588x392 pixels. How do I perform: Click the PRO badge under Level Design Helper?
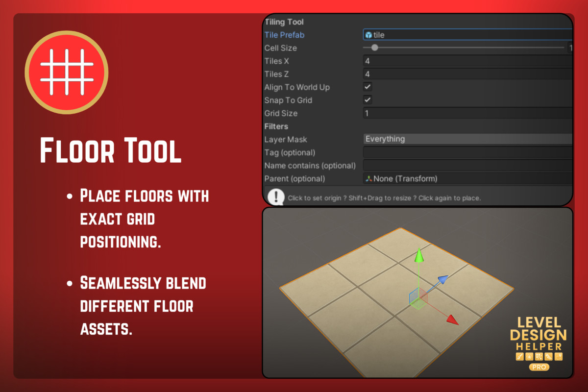pyautogui.click(x=538, y=367)
